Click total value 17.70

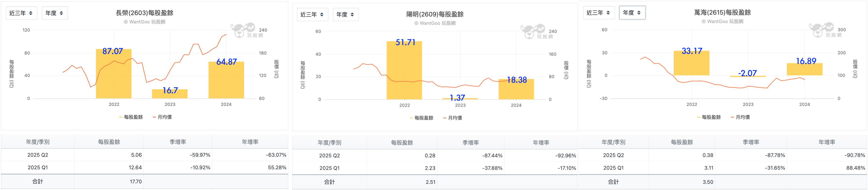coord(136,182)
